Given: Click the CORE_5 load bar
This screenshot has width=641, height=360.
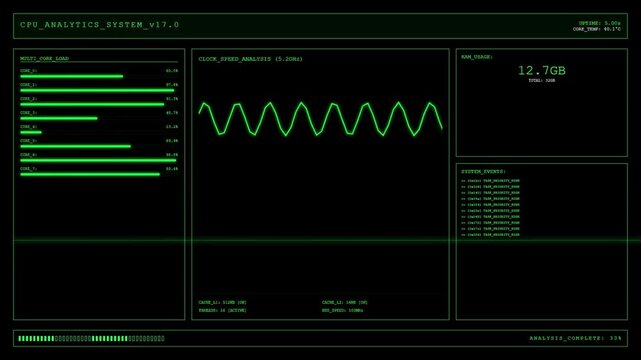Looking at the screenshot, I should click(x=75, y=146).
